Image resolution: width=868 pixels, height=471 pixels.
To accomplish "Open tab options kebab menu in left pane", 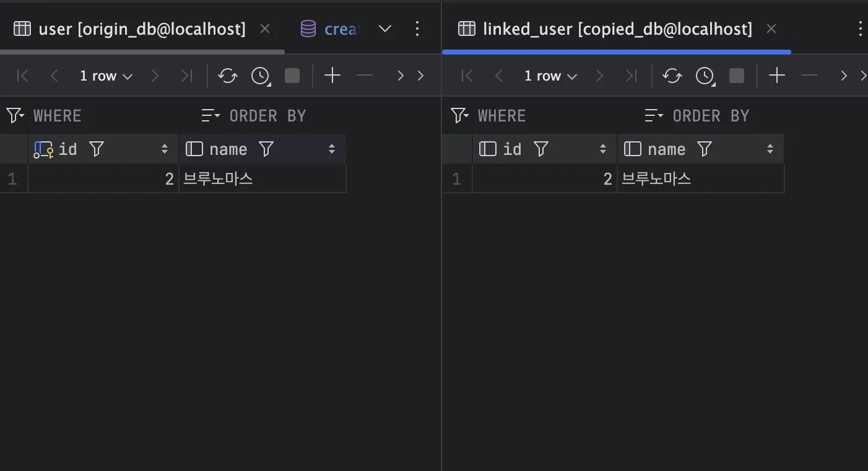I will tap(417, 29).
